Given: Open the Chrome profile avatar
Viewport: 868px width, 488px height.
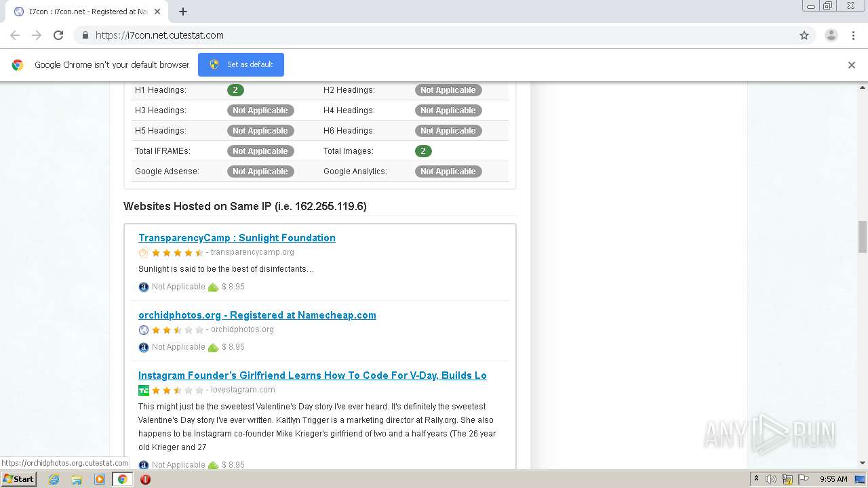Looking at the screenshot, I should [831, 35].
